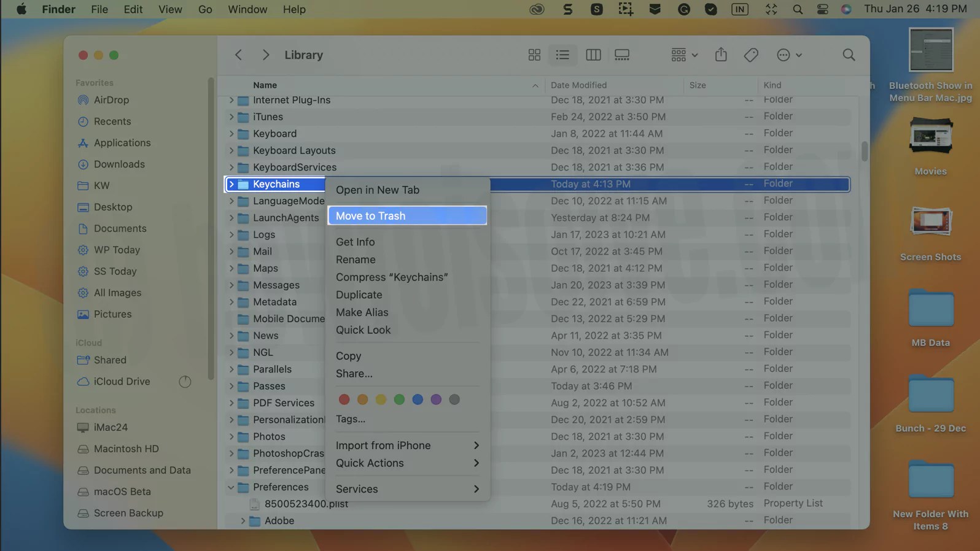This screenshot has width=980, height=551.
Task: Select Desktop in the sidebar
Action: pyautogui.click(x=113, y=207)
